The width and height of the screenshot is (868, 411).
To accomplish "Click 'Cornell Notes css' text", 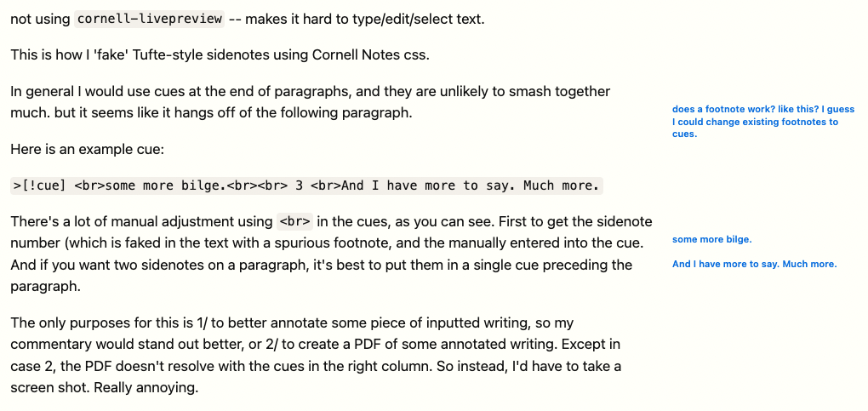I will coord(371,55).
